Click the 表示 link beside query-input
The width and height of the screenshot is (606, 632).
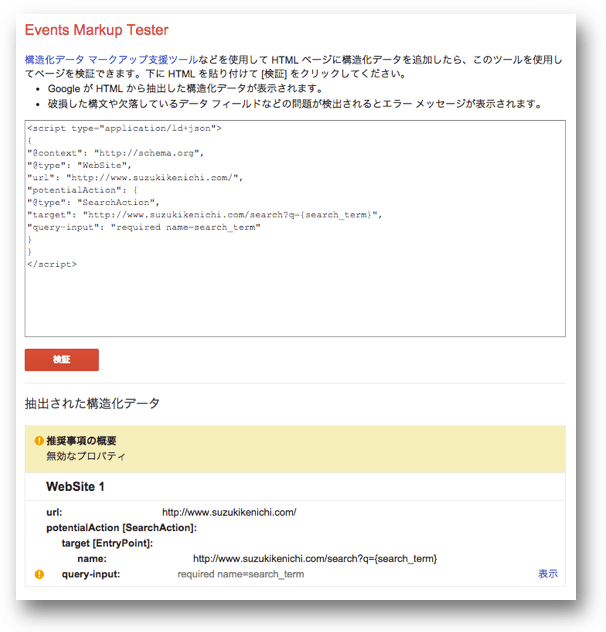[x=548, y=574]
